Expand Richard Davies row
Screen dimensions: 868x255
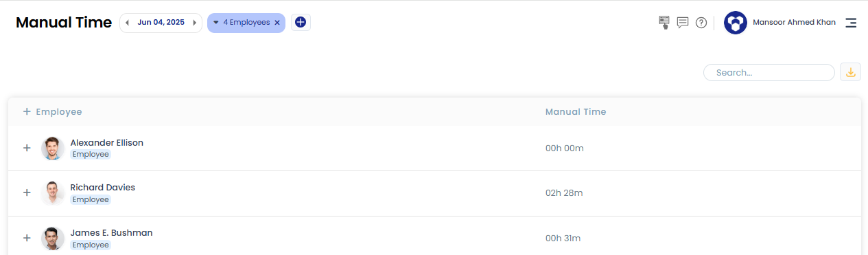27,193
